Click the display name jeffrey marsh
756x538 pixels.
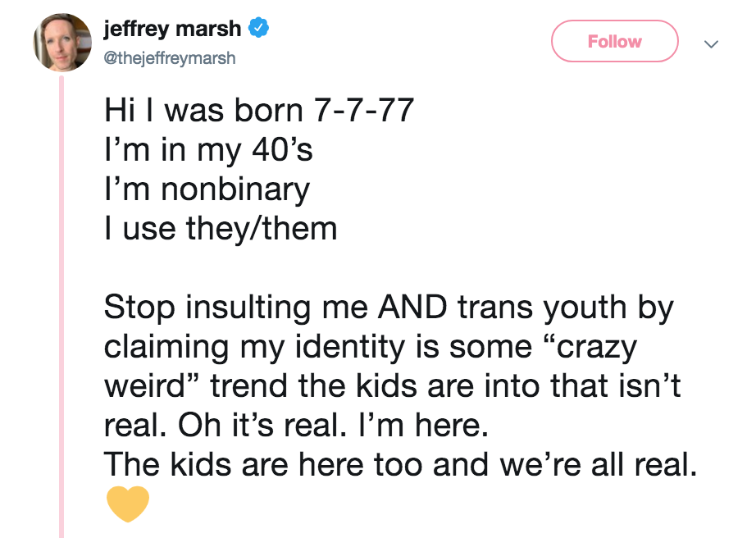click(x=172, y=29)
